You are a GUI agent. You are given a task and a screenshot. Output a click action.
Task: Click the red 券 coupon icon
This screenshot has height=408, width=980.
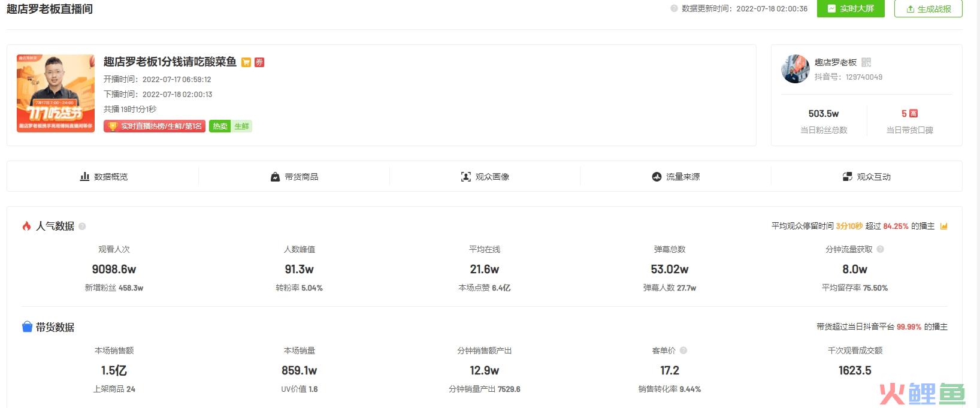[259, 62]
